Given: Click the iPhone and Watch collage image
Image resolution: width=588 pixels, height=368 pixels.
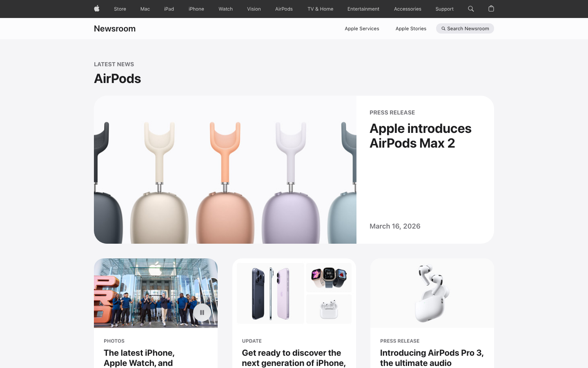Looking at the screenshot, I should click(x=294, y=293).
